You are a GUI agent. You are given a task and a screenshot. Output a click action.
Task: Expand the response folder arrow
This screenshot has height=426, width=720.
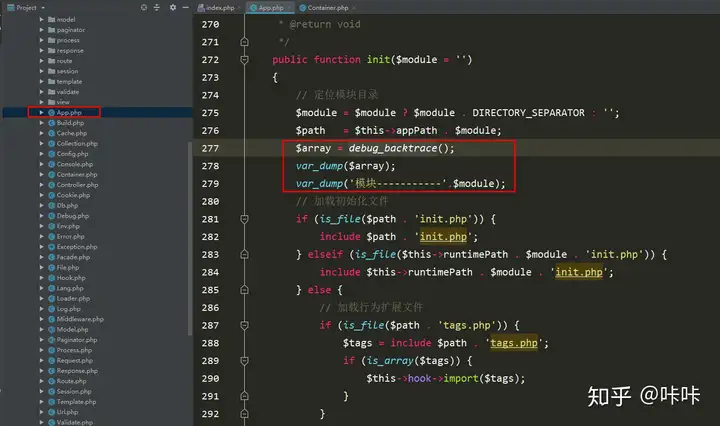tap(41, 50)
